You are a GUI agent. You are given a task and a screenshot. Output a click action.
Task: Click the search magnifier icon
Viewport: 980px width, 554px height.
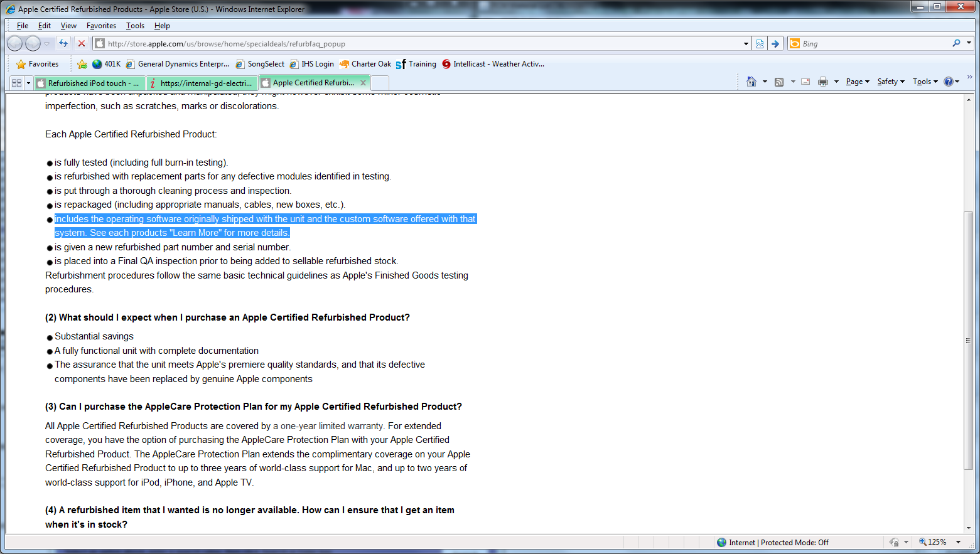point(956,43)
